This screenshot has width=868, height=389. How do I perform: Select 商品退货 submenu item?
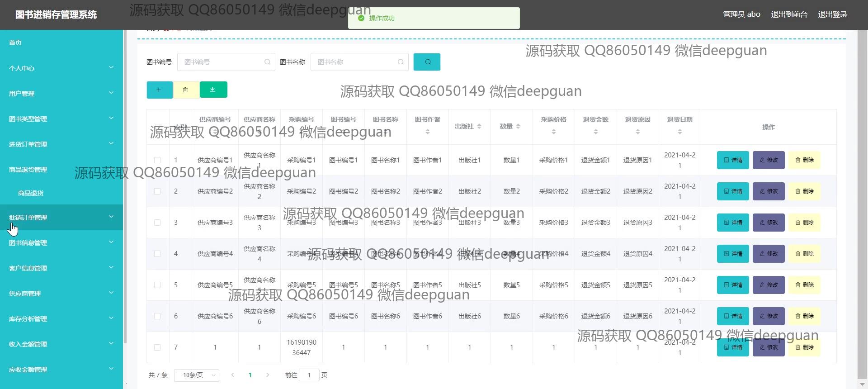(31, 193)
